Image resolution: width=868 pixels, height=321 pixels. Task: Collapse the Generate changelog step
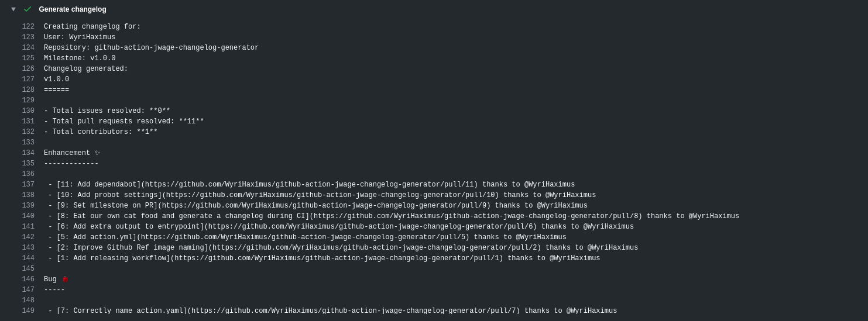(x=13, y=9)
